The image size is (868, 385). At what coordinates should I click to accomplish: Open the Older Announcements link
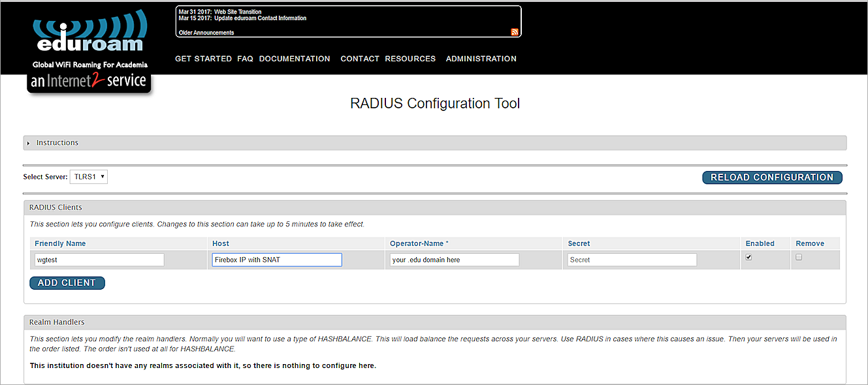click(x=206, y=33)
